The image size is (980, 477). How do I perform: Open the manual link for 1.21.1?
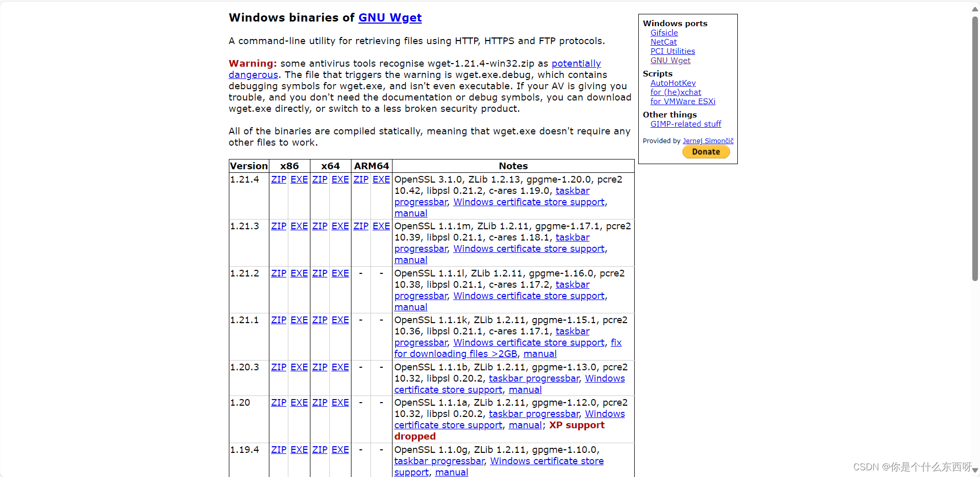pyautogui.click(x=540, y=354)
